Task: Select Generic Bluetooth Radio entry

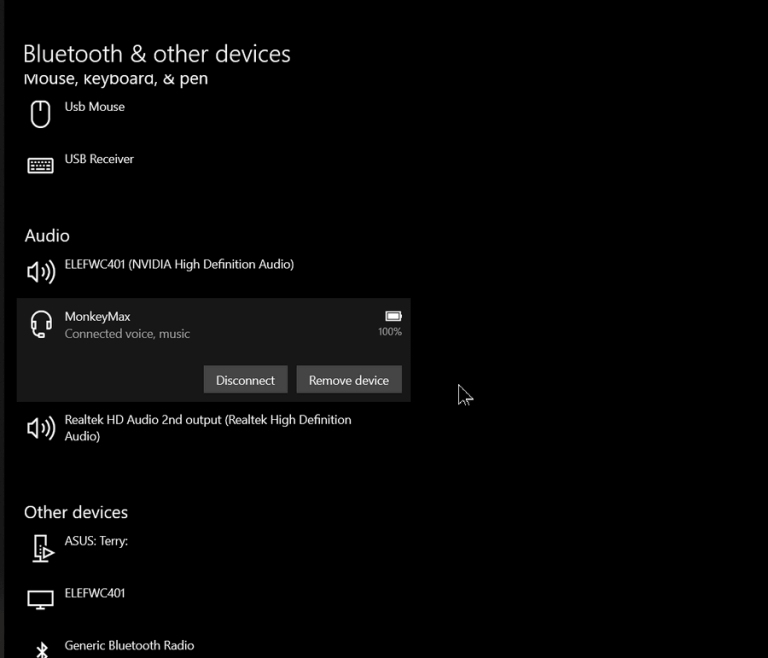Action: [x=129, y=646]
